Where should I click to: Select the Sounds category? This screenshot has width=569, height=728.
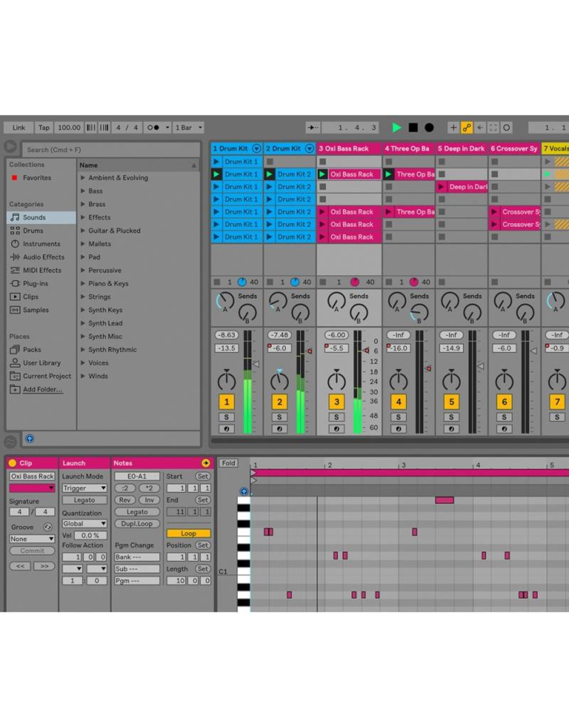[x=34, y=218]
